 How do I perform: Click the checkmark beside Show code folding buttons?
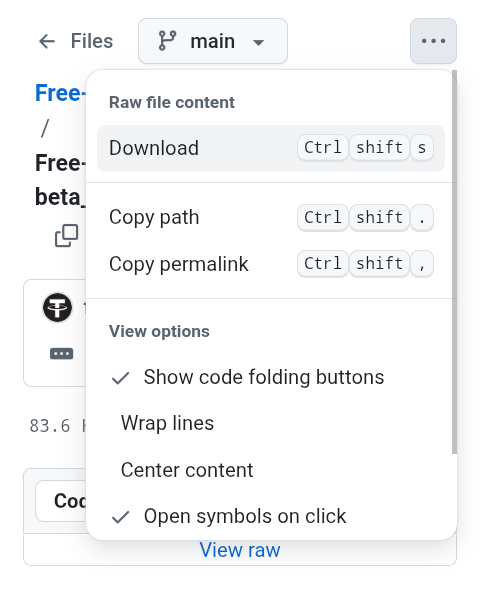coord(120,378)
